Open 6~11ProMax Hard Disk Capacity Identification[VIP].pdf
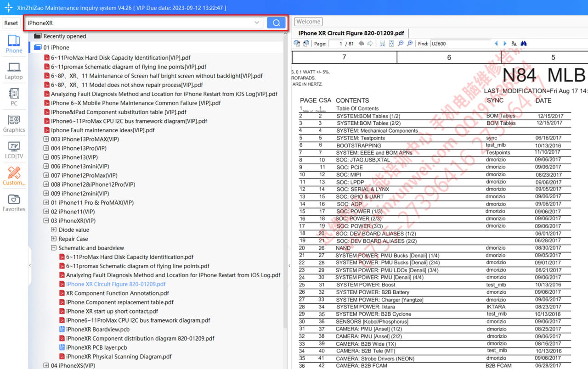This screenshot has width=588, height=369. (121, 58)
